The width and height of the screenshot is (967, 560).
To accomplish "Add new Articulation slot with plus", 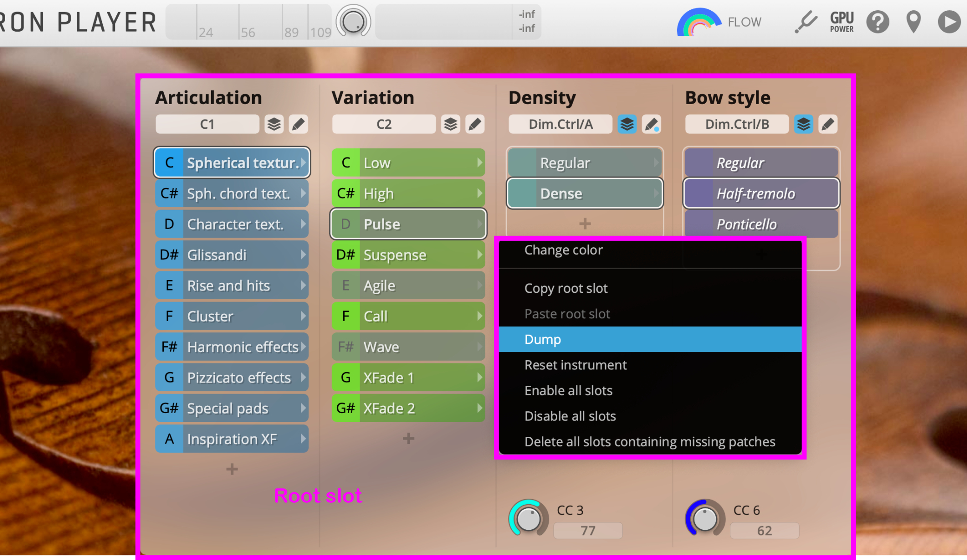I will [232, 469].
